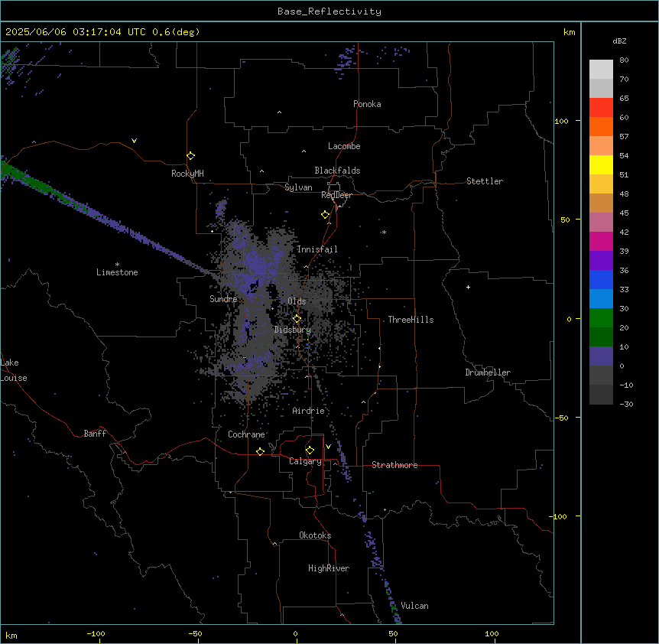Click the Strathmore label

click(394, 465)
